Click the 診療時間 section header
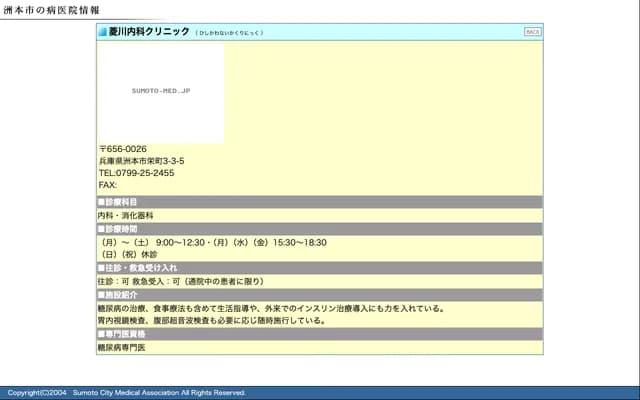The height and width of the screenshot is (400, 640). coord(118,229)
